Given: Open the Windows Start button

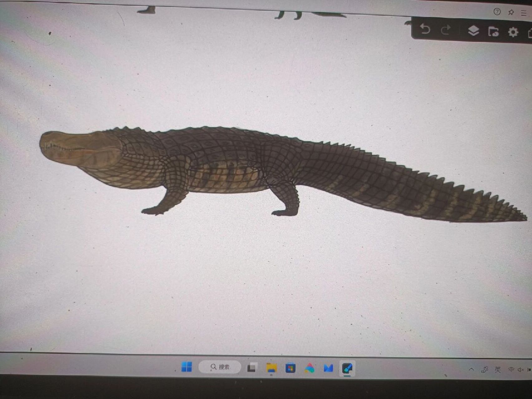Looking at the screenshot, I should click(187, 367).
